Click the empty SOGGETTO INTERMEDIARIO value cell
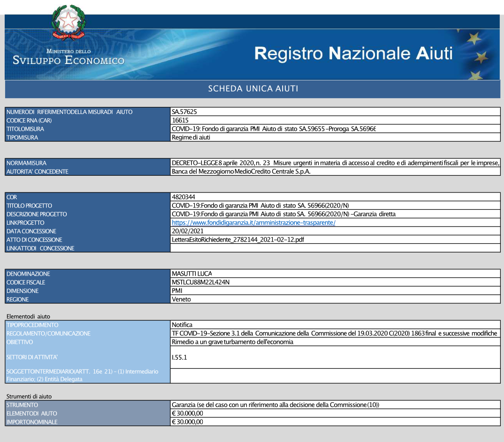Viewport: 504px width, 442px height. (335, 376)
